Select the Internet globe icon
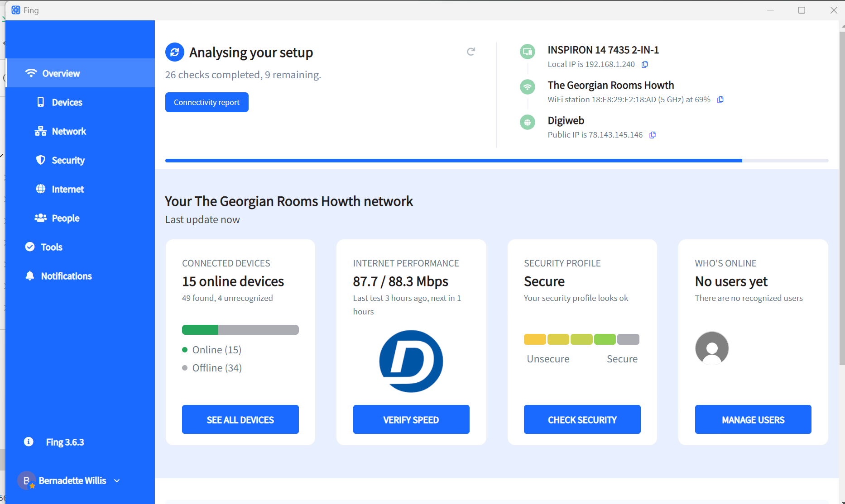 point(40,189)
